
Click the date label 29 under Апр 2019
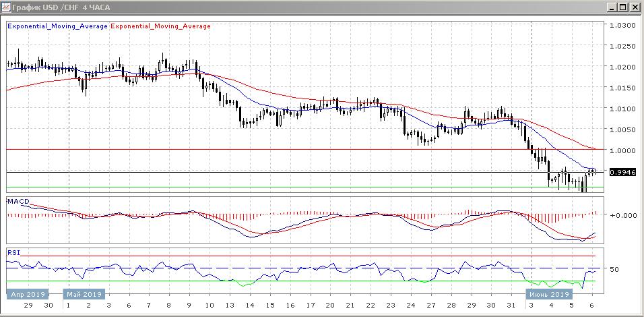(x=28, y=305)
